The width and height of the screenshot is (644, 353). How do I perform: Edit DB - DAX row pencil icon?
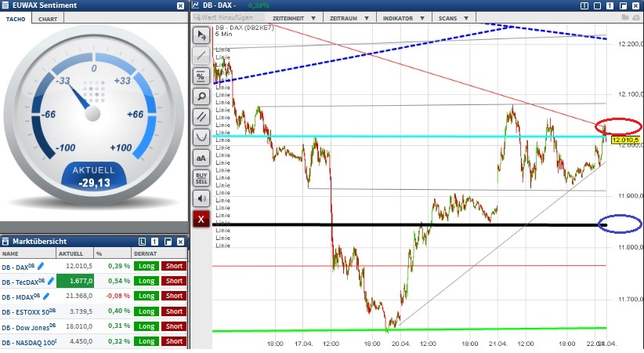[41, 266]
